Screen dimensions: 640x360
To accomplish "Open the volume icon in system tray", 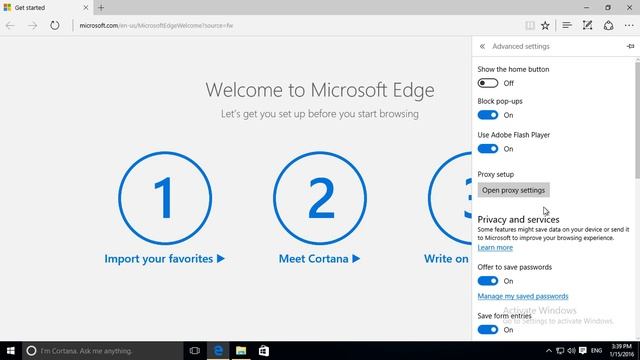I will (571, 351).
